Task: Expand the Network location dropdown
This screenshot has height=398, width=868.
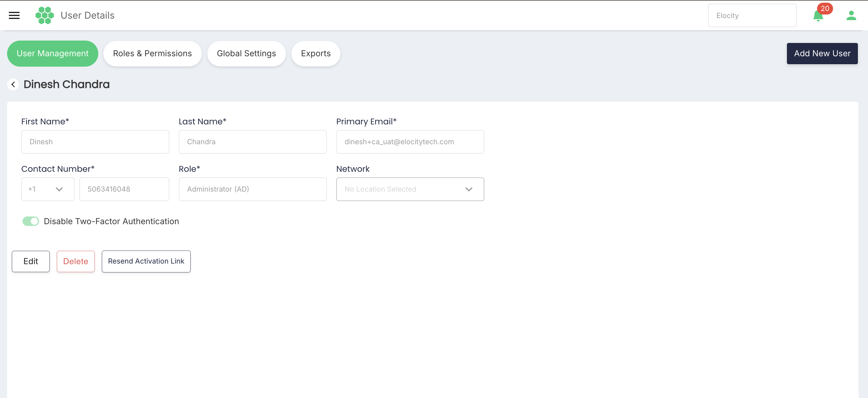Action: pos(410,189)
